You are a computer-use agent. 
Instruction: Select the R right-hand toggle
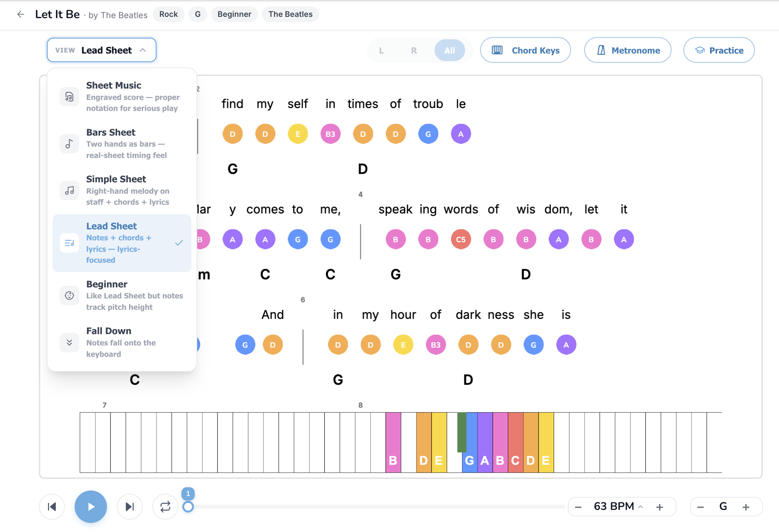tap(414, 50)
